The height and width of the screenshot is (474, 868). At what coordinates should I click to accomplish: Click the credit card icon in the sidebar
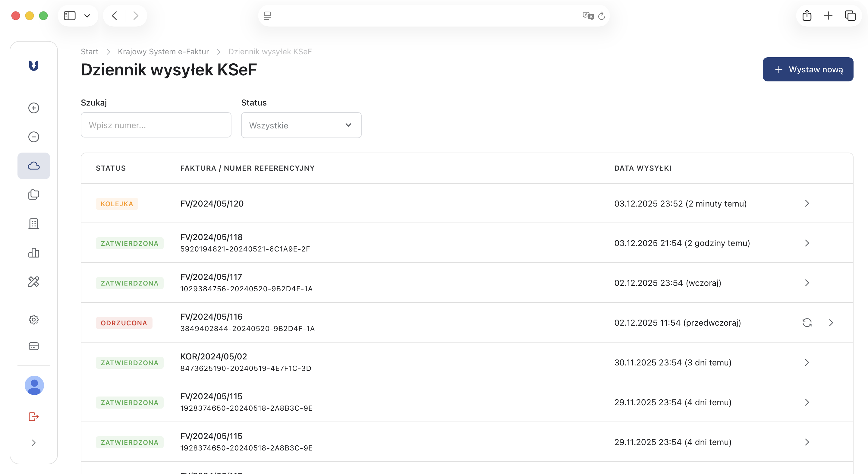[x=34, y=346]
